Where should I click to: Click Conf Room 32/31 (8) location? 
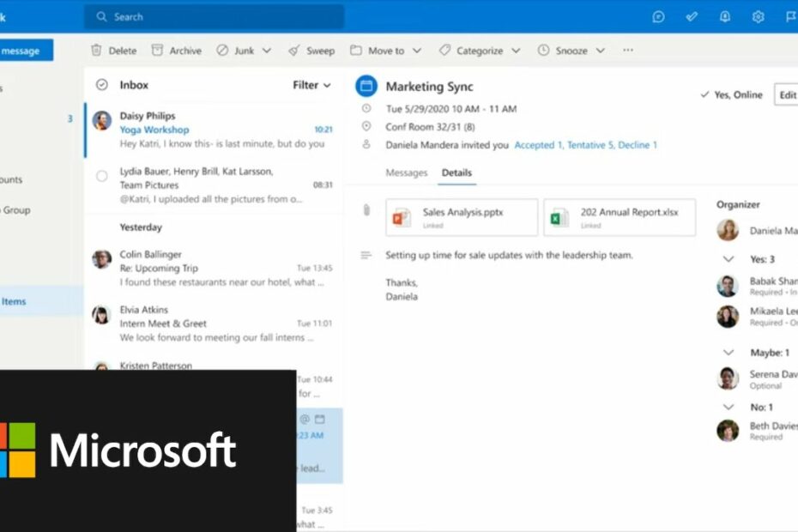[x=430, y=127]
